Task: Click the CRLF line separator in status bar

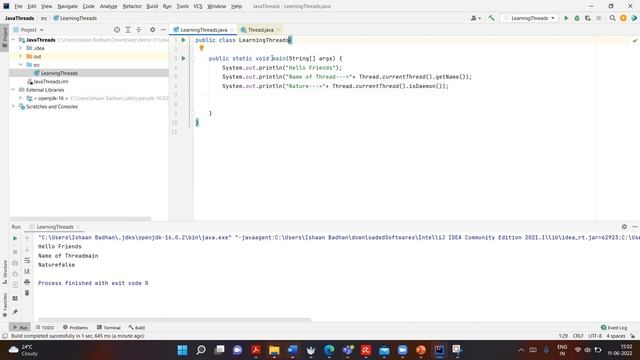Action: [x=578, y=336]
